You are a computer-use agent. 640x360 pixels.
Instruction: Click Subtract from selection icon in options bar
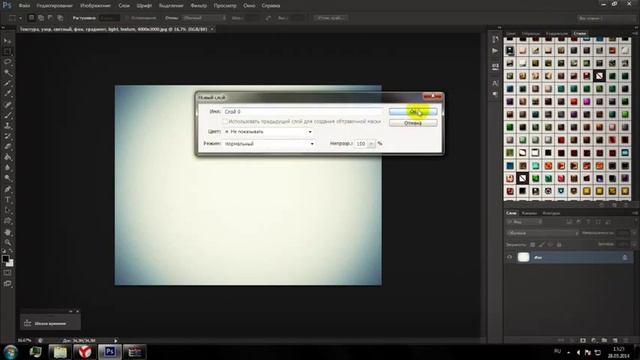[x=50, y=18]
